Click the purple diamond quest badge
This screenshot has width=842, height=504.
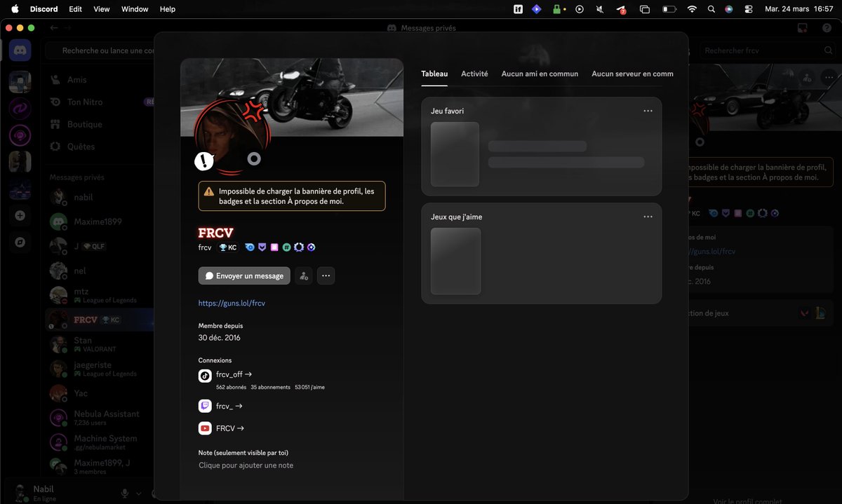point(311,247)
